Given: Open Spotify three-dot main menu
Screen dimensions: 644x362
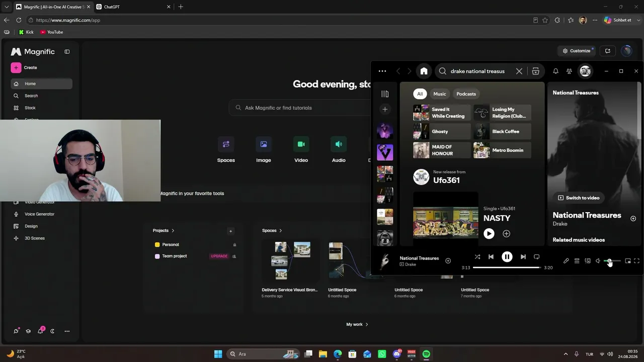Looking at the screenshot, I should 382,71.
